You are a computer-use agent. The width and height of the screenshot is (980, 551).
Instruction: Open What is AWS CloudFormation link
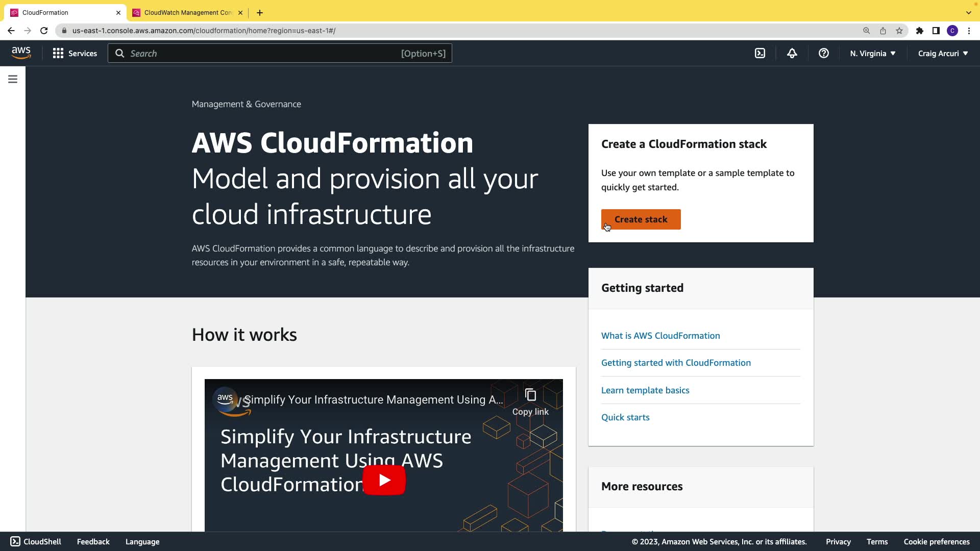pos(660,336)
